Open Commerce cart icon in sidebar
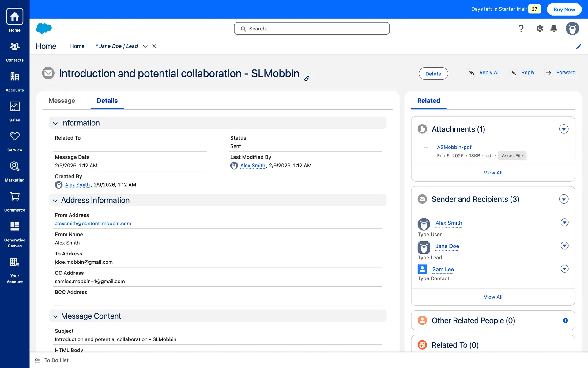 (15, 197)
